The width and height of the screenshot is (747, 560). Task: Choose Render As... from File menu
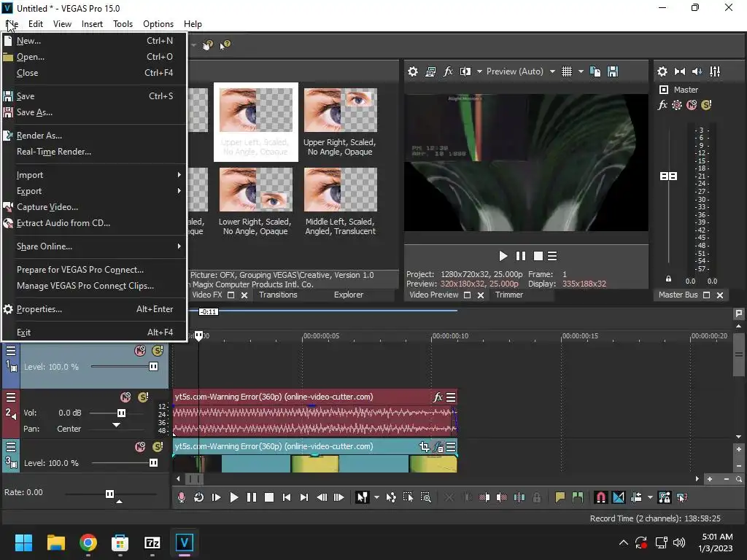click(x=94, y=136)
